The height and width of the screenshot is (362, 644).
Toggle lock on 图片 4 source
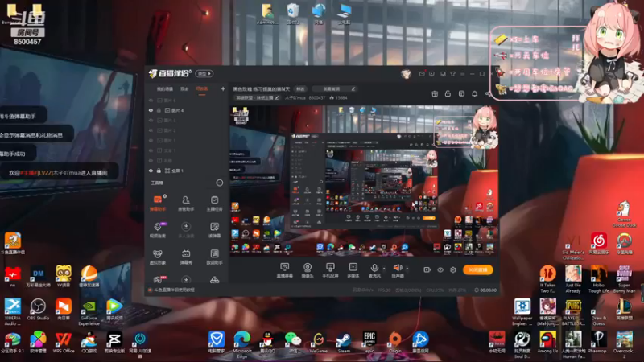[159, 110]
